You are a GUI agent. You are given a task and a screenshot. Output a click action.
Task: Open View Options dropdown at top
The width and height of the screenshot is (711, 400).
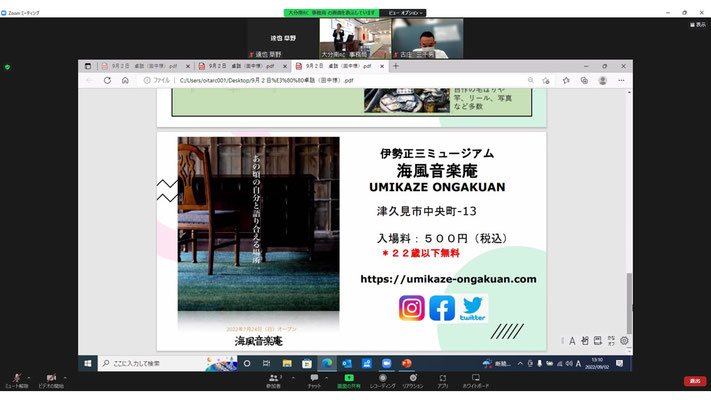[403, 13]
